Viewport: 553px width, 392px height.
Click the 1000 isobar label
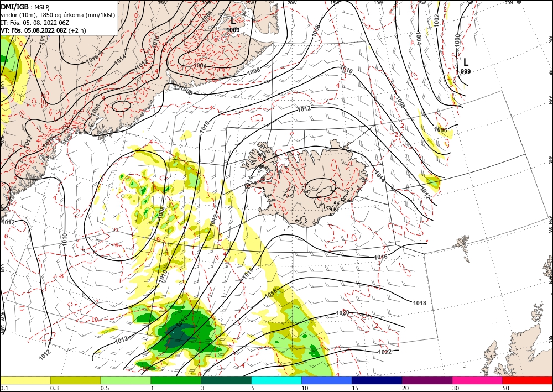click(458, 40)
